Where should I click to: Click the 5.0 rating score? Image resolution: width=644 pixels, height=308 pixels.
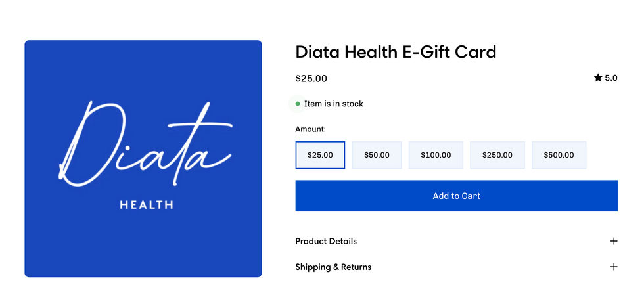point(611,78)
